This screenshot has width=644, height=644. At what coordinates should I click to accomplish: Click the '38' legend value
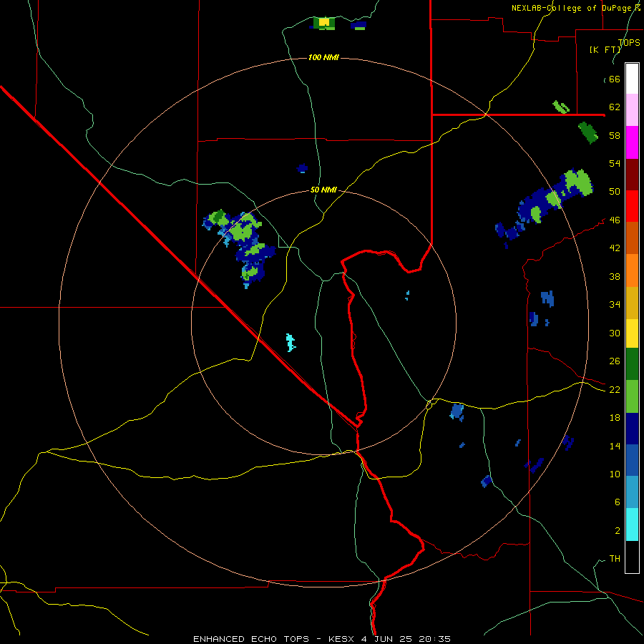click(x=615, y=276)
